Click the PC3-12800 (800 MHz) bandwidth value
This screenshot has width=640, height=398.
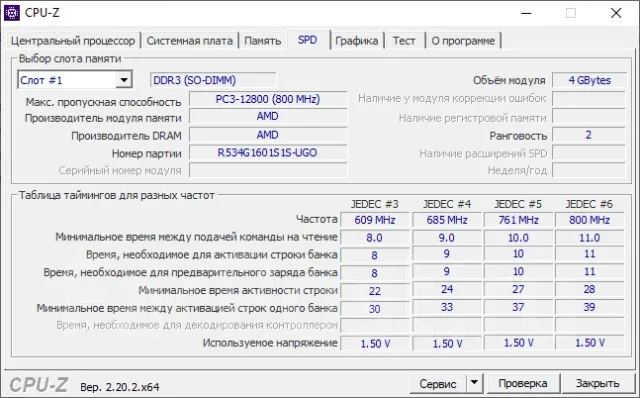pos(268,99)
